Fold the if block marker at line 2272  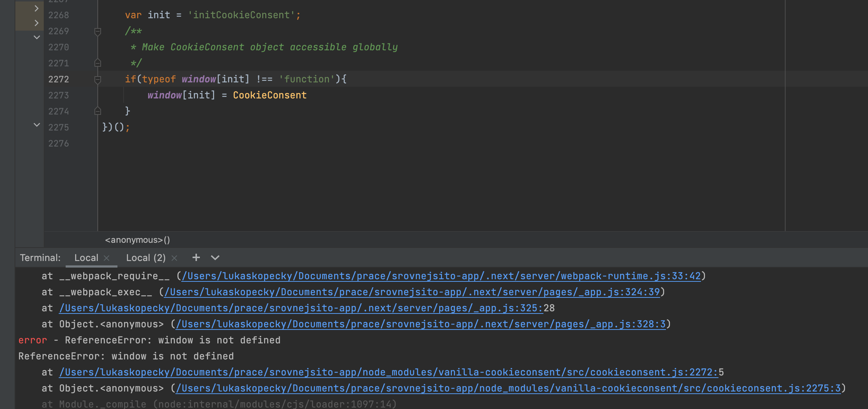98,79
